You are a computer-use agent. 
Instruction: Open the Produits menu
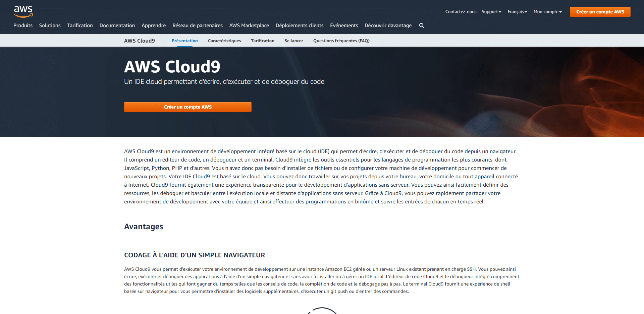click(23, 25)
